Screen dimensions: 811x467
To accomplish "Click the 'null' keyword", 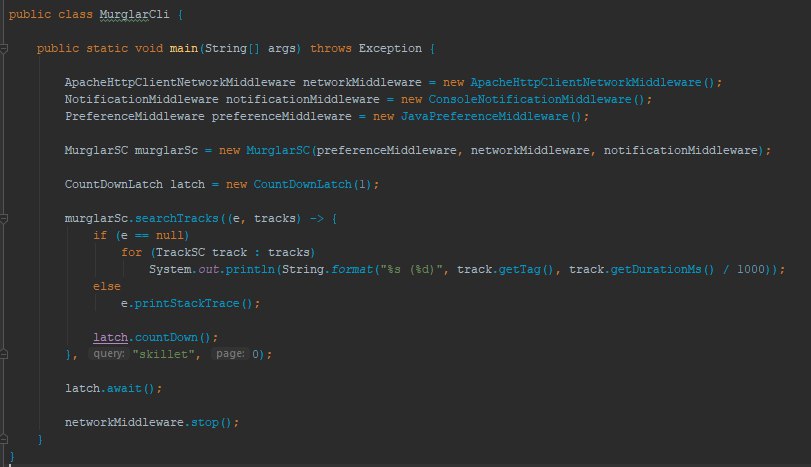I will coord(169,235).
